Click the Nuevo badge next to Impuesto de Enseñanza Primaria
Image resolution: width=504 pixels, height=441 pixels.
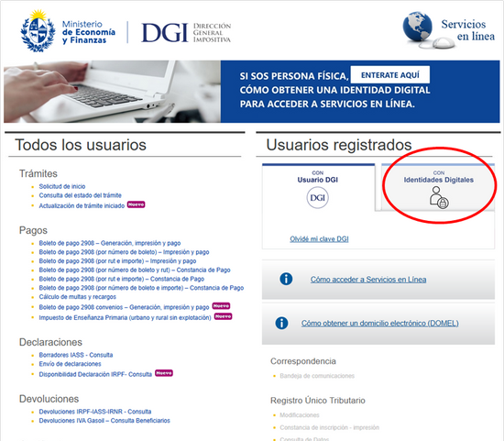click(223, 316)
